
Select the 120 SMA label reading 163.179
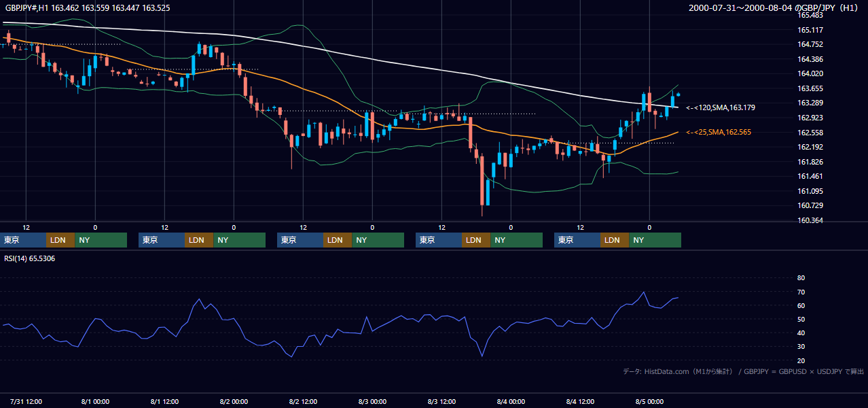[721, 107]
